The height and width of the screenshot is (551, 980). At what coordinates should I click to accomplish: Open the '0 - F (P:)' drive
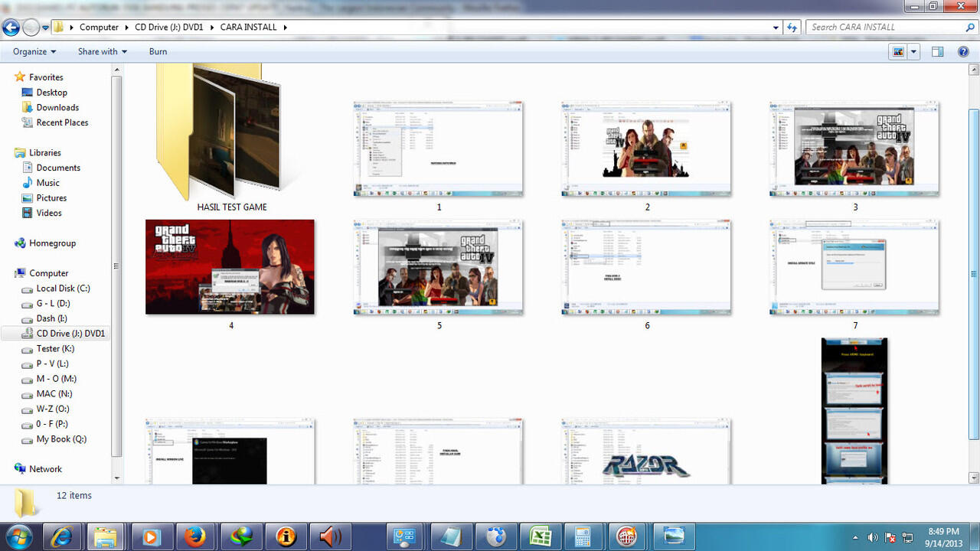(45, 424)
